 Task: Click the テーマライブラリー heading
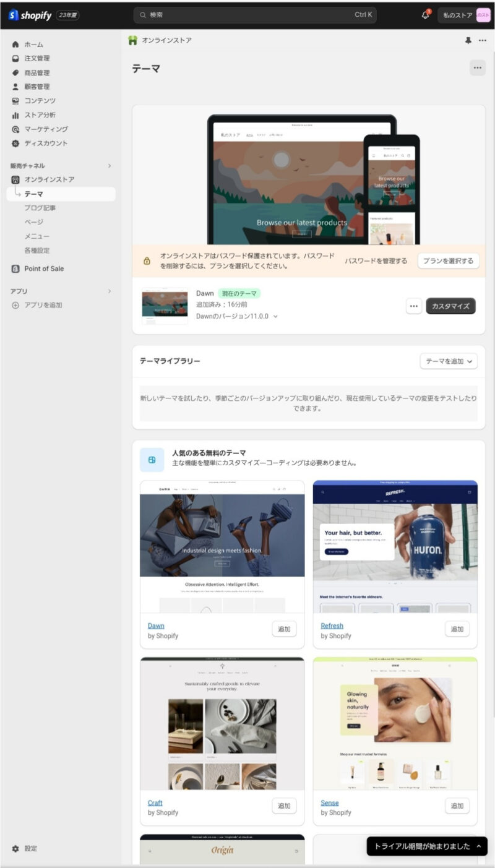pyautogui.click(x=170, y=361)
